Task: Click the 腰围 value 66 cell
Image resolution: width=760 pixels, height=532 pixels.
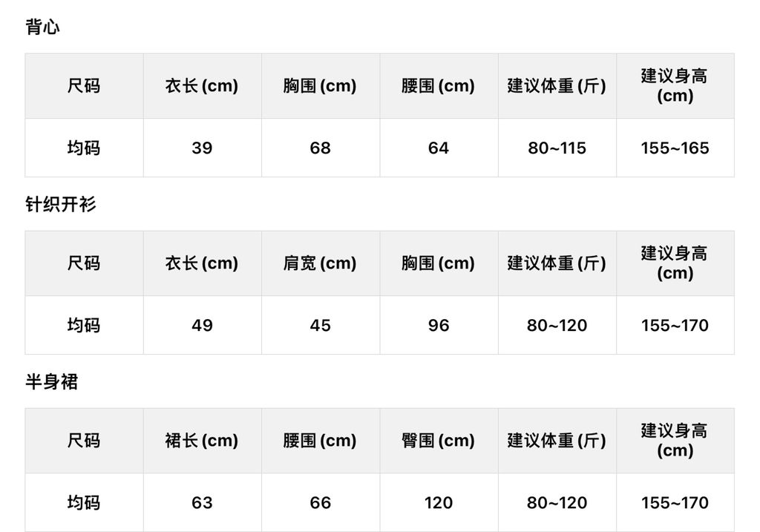Action: tap(320, 503)
